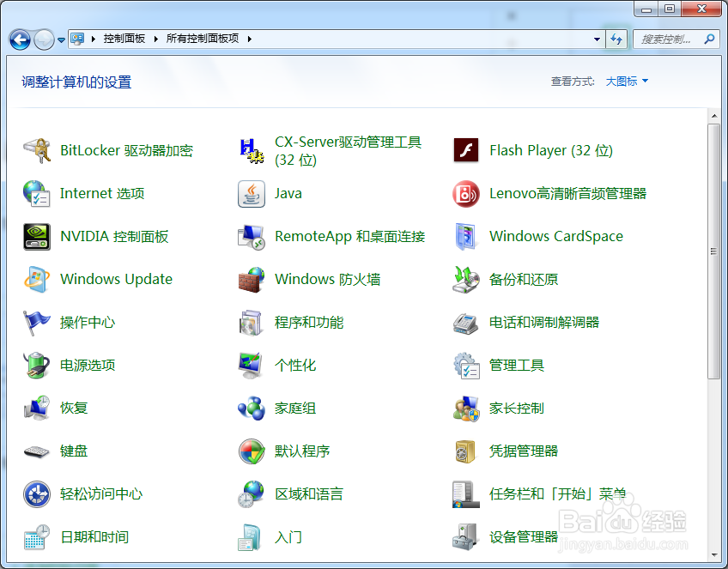Focus the 搜索控制面板 search box
This screenshot has width=728, height=569.
tap(676, 39)
